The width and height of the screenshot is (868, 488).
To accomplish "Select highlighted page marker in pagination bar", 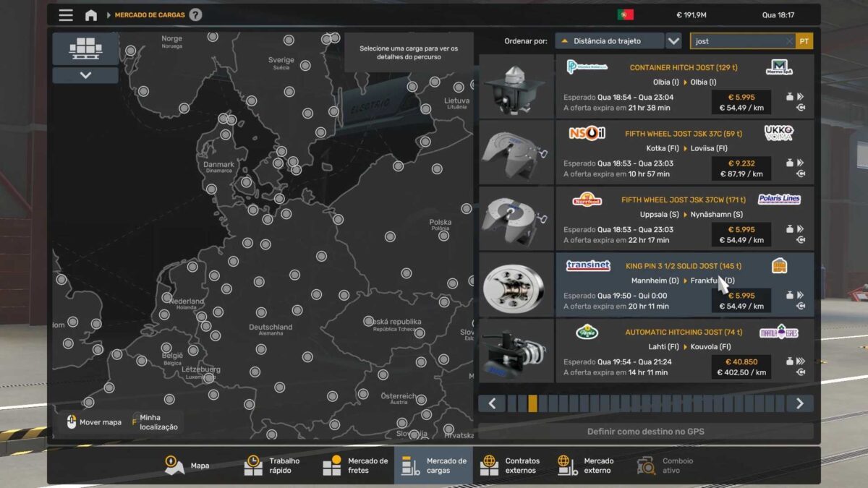I will point(532,403).
